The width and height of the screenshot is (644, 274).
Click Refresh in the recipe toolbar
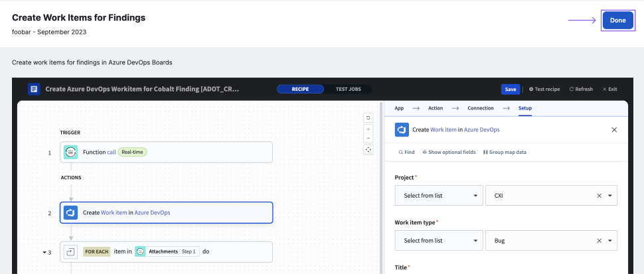point(581,89)
